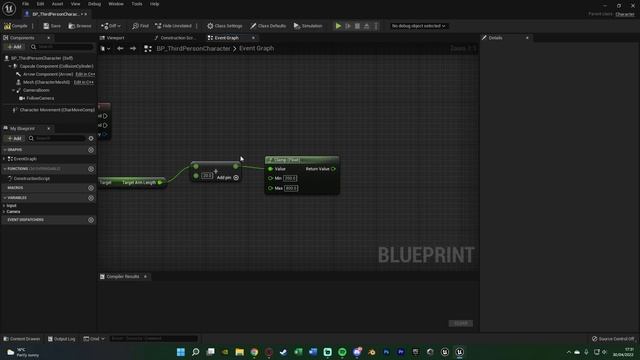The width and height of the screenshot is (640, 360).
Task: Start Simulation mode
Action: coord(308,26)
